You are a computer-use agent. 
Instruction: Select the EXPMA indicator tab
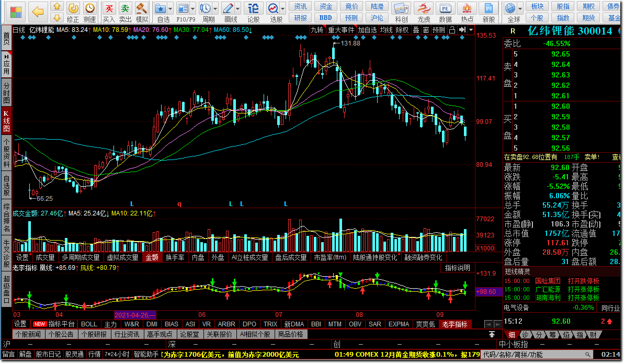pos(399,324)
